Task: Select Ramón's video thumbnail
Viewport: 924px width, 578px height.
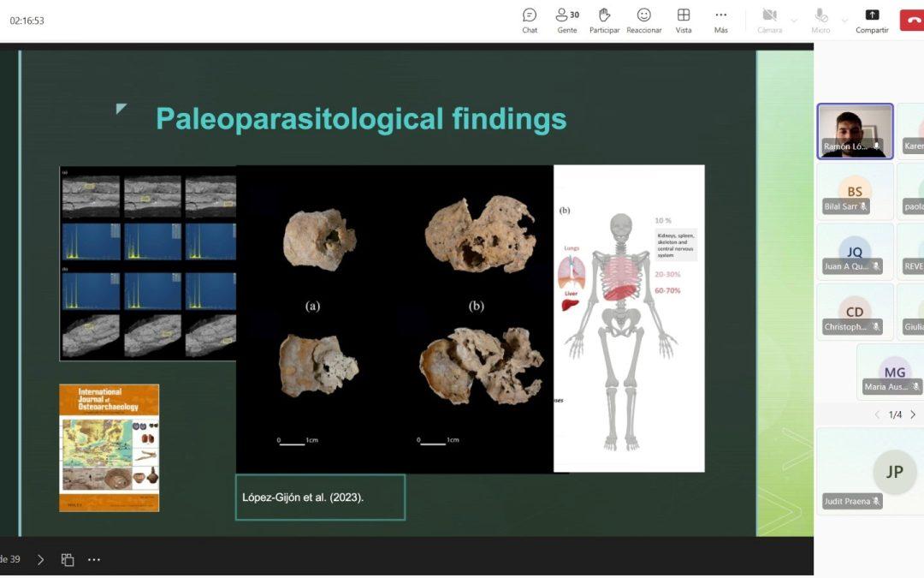Action: tap(855, 131)
